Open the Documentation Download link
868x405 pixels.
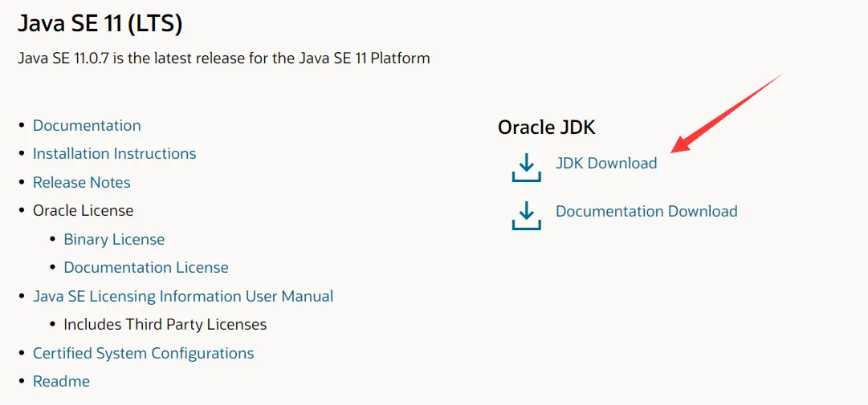[x=646, y=212]
